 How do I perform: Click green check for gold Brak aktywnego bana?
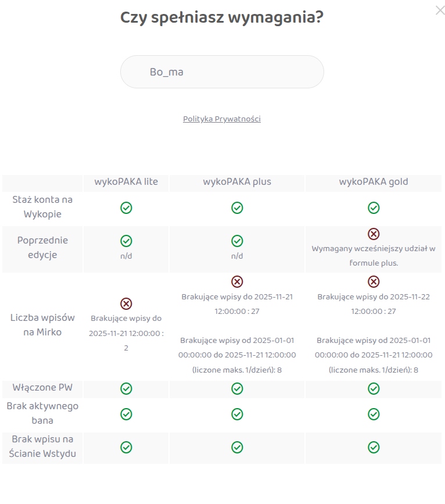[x=374, y=414]
